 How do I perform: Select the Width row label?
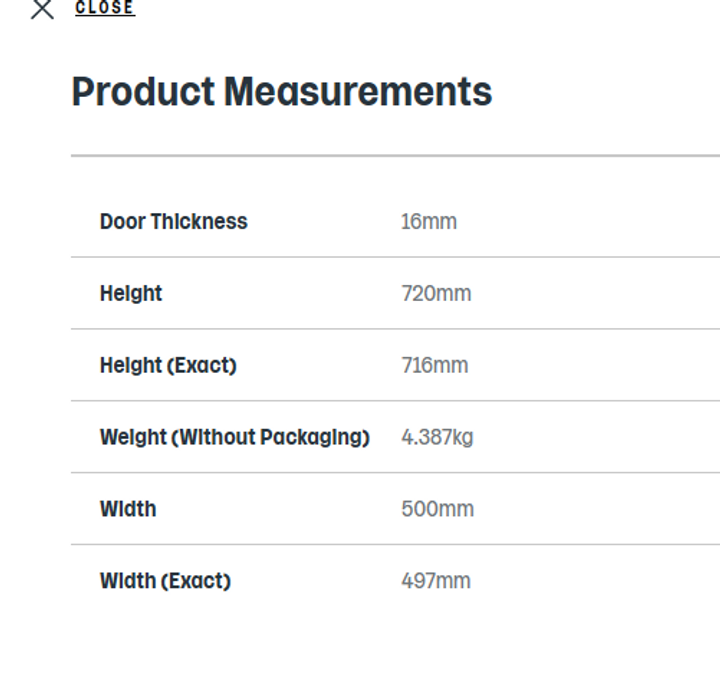tap(127, 510)
